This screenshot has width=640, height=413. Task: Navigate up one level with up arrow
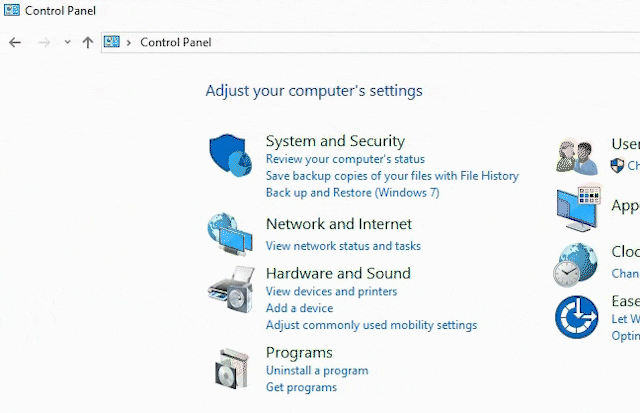tap(88, 42)
